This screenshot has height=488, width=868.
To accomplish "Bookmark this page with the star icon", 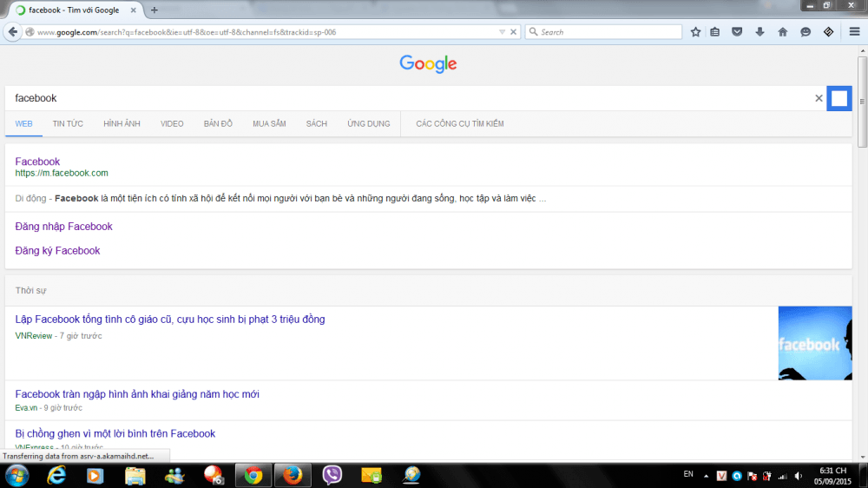I will click(x=696, y=32).
